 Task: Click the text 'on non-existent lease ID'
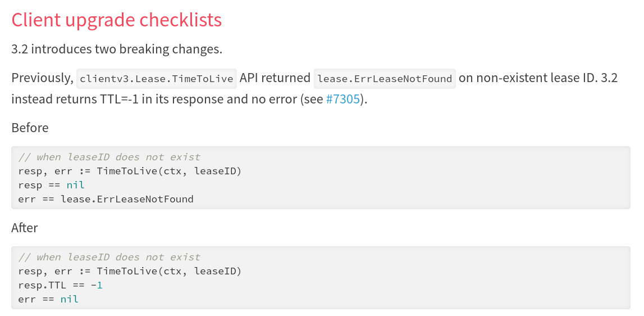pos(528,78)
